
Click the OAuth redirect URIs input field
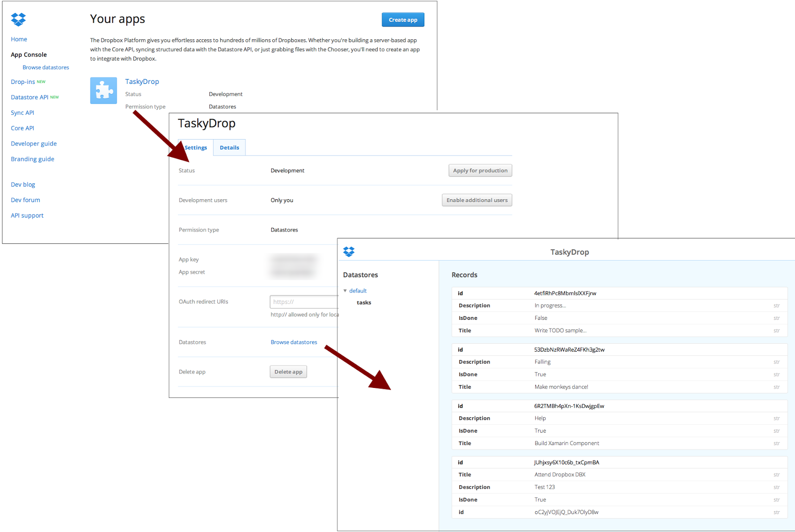(304, 302)
